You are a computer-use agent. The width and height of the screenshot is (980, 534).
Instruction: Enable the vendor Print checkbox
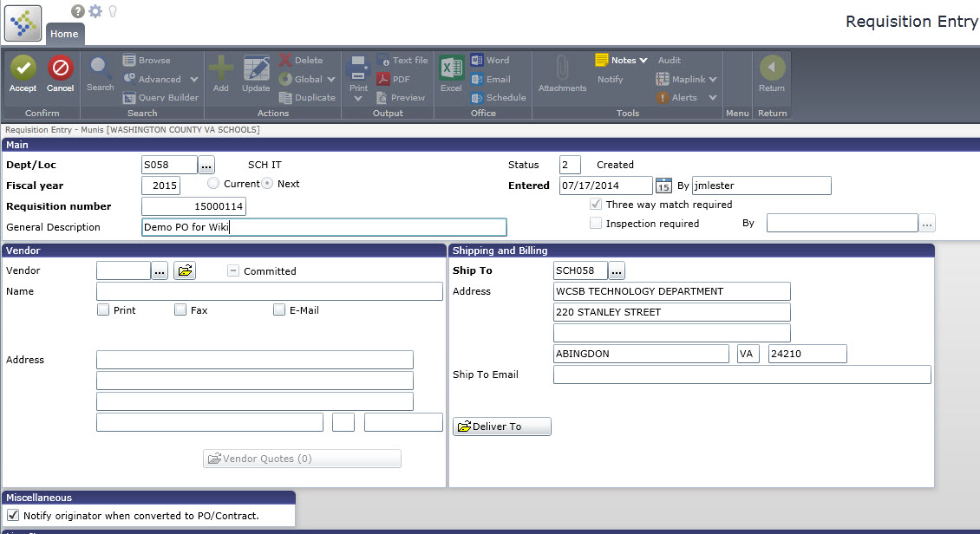click(103, 309)
